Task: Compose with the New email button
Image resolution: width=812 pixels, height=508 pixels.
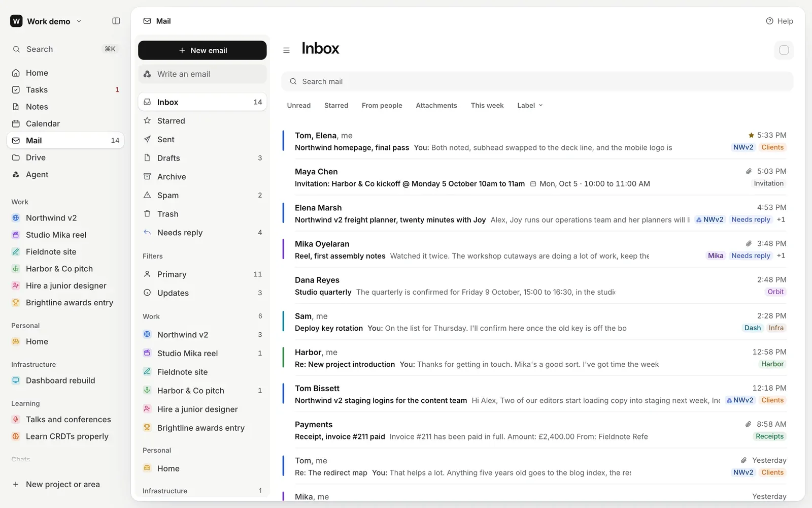Action: 202,50
